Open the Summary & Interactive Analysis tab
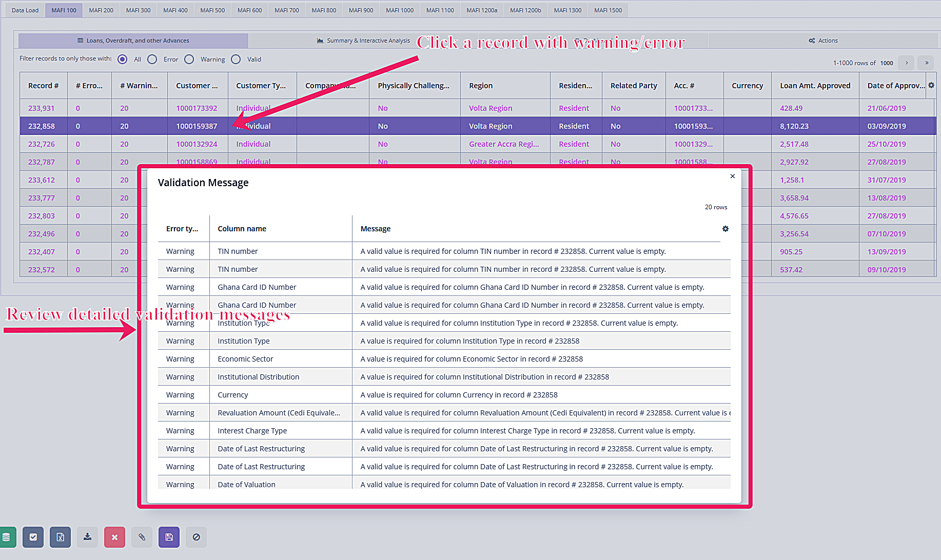The width and height of the screenshot is (941, 560). [x=363, y=41]
